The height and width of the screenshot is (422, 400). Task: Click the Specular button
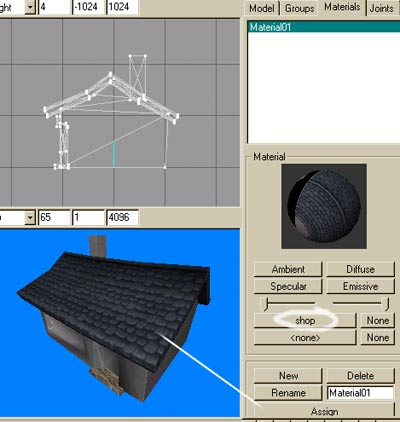288,286
